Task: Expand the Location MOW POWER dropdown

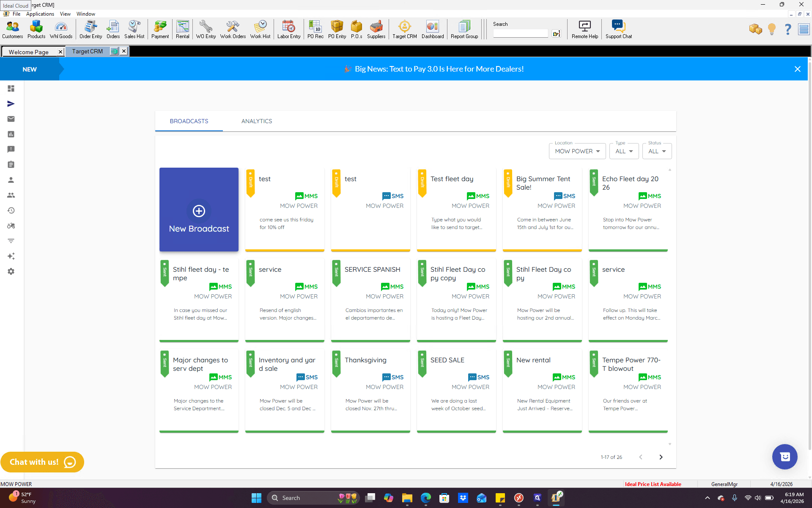Action: pos(577,151)
